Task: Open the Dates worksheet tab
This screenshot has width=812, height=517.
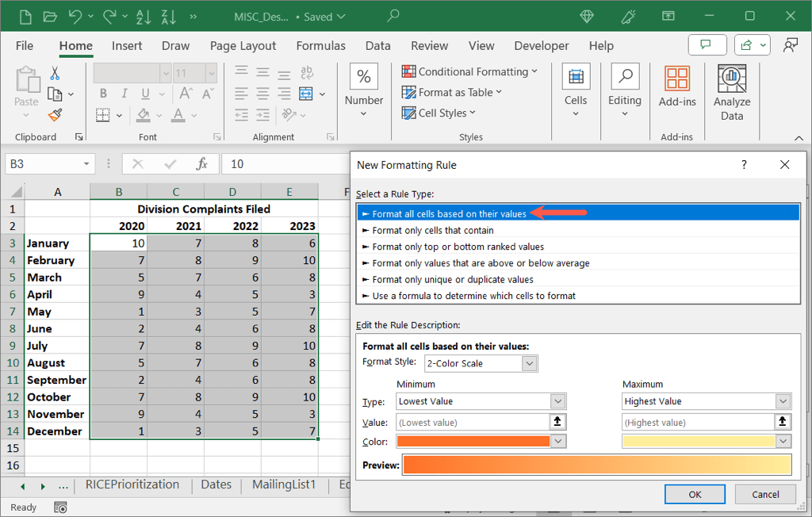Action: tap(216, 484)
